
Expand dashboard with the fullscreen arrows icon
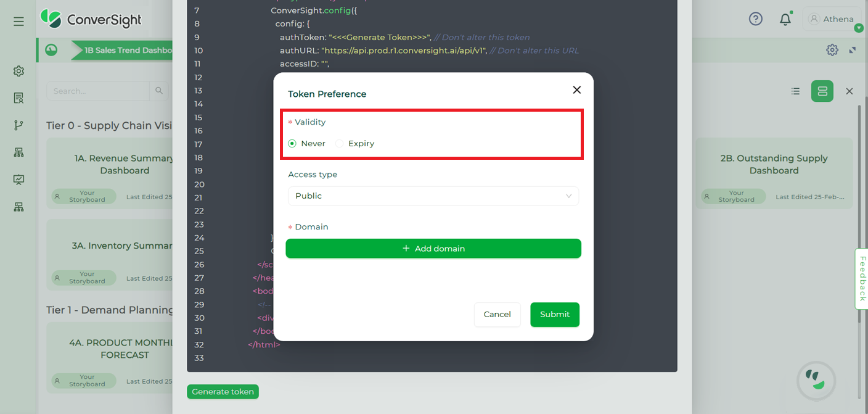tap(853, 50)
